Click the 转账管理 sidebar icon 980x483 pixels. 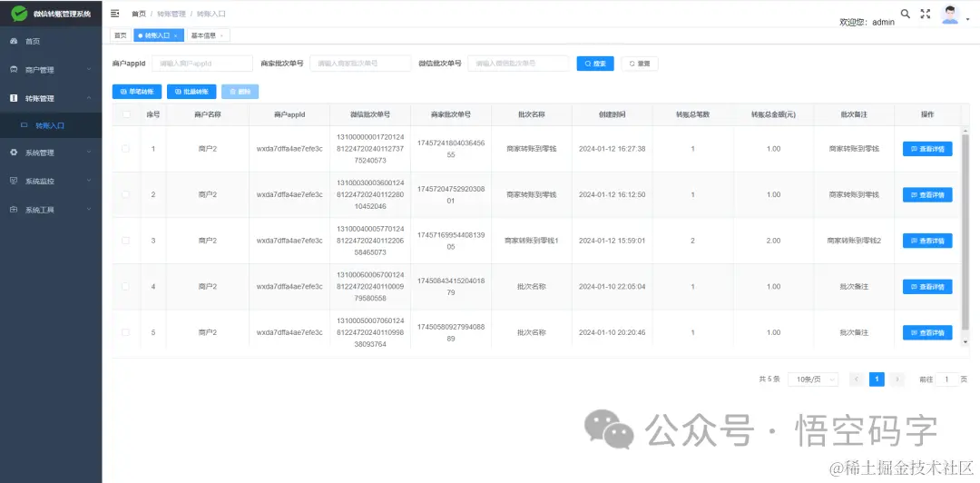14,98
